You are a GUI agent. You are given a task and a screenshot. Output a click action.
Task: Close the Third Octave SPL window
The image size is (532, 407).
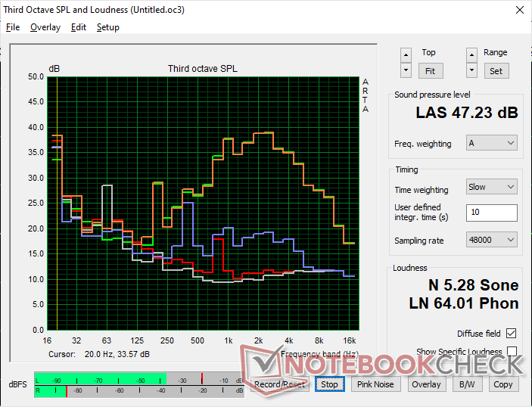[519, 10]
